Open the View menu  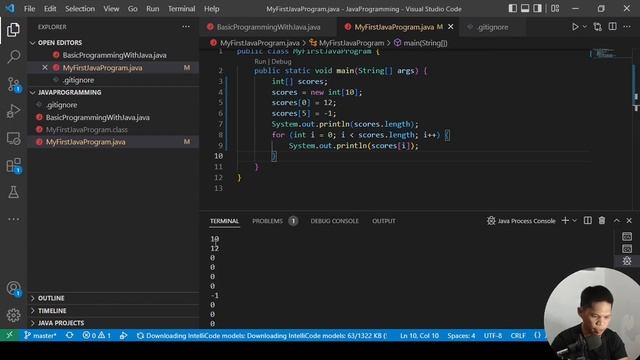tap(111, 9)
